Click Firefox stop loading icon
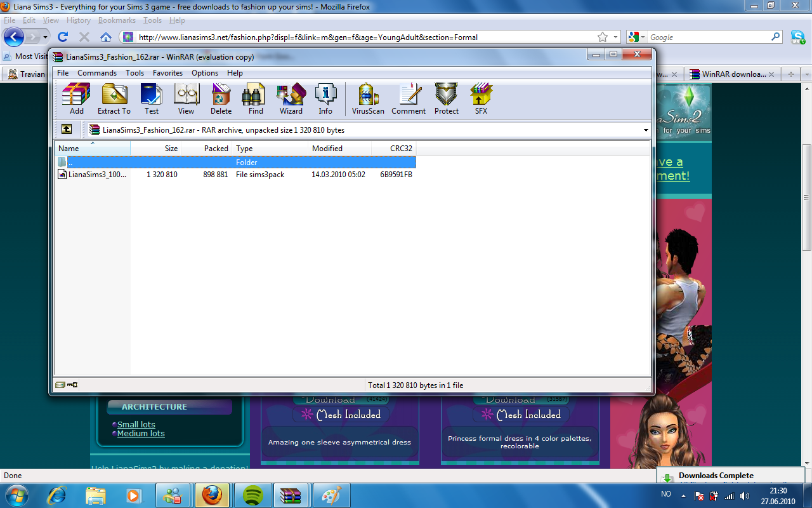The height and width of the screenshot is (508, 812). [x=84, y=37]
